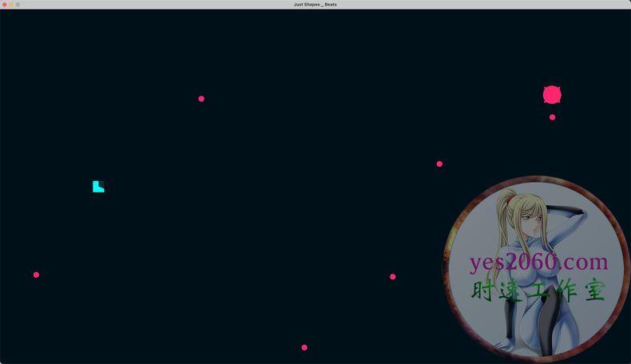Click the dark notch on the cyan square
Image resolution: width=631 pixels, height=364 pixels.
(101, 184)
